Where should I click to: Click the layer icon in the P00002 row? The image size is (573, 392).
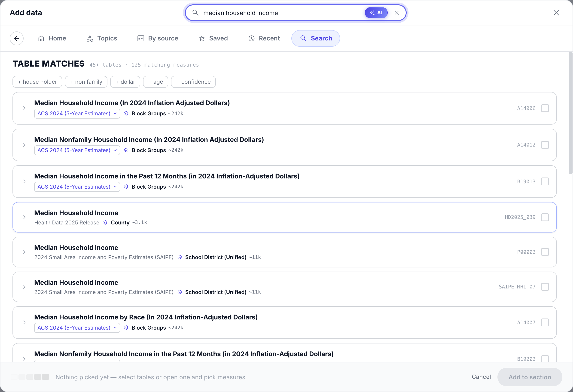[180, 257]
